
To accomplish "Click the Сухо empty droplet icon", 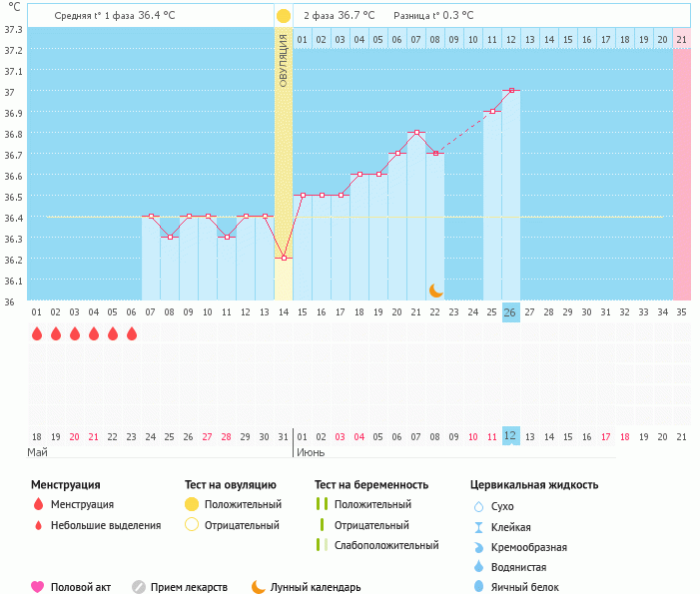I will coord(478,507).
